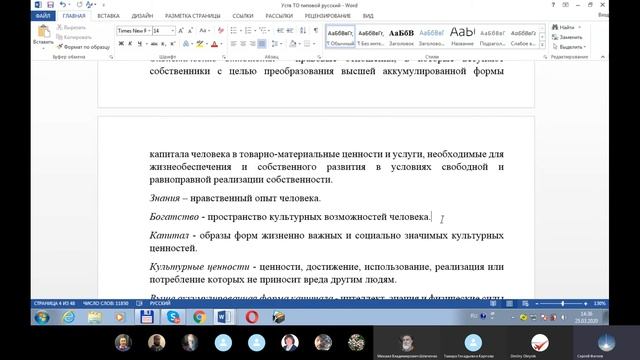Expand the styles gallery more button

pos(542,45)
